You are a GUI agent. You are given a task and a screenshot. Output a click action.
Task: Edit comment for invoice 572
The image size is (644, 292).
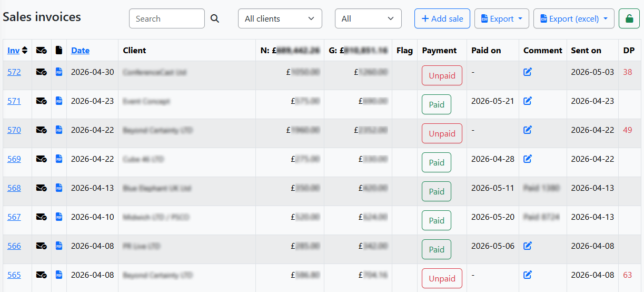coord(528,72)
